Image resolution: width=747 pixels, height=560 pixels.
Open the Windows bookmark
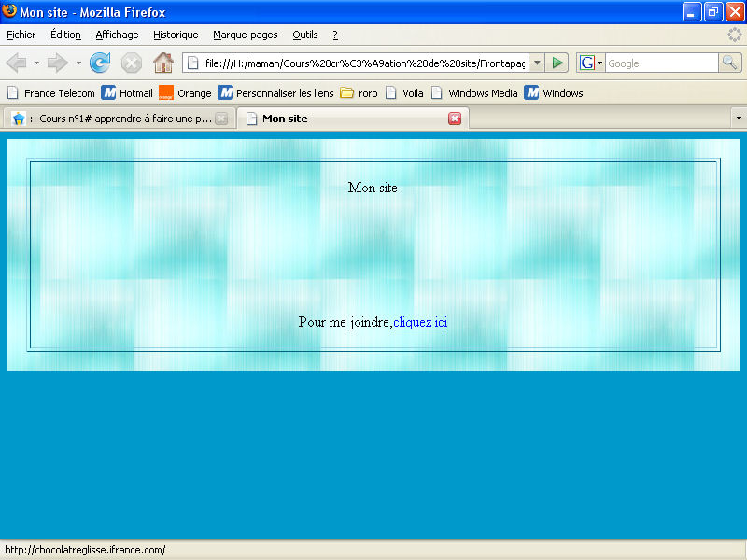554,92
